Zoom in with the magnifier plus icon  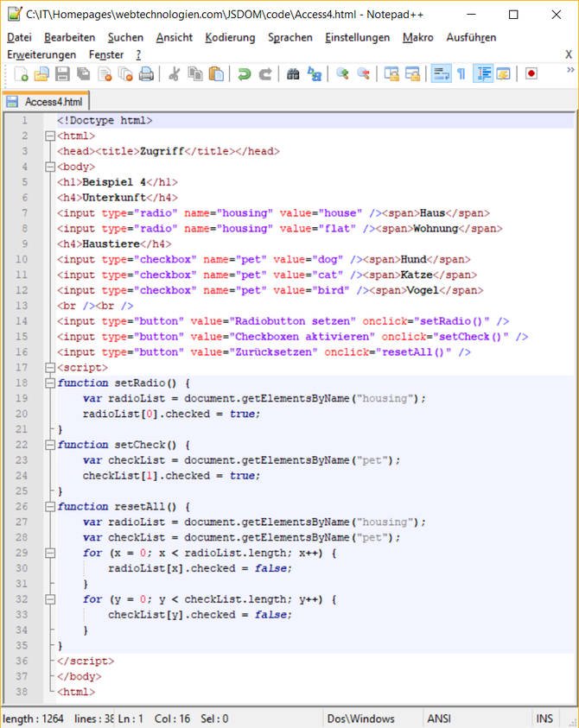342,73
